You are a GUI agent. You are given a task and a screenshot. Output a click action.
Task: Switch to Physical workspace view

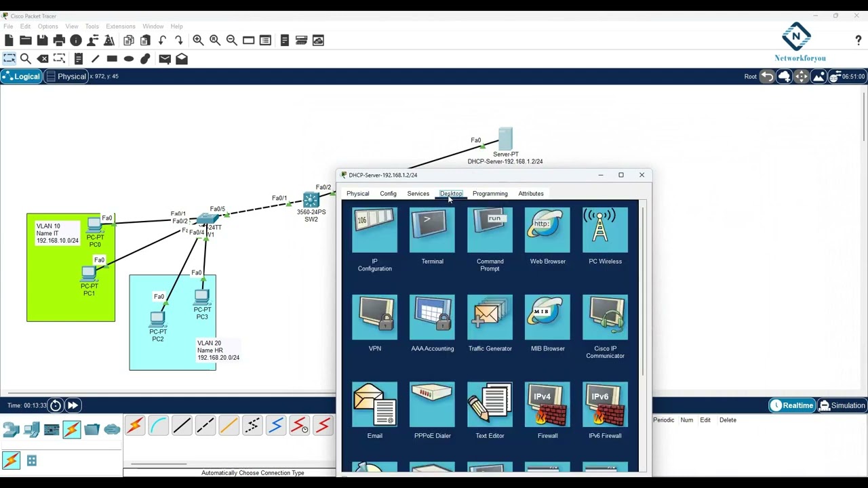click(x=66, y=77)
